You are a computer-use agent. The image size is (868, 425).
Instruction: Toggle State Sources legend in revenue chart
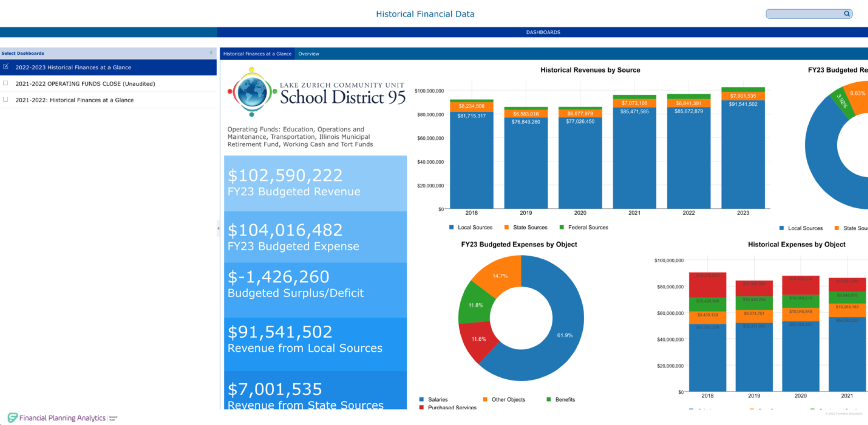(526, 227)
